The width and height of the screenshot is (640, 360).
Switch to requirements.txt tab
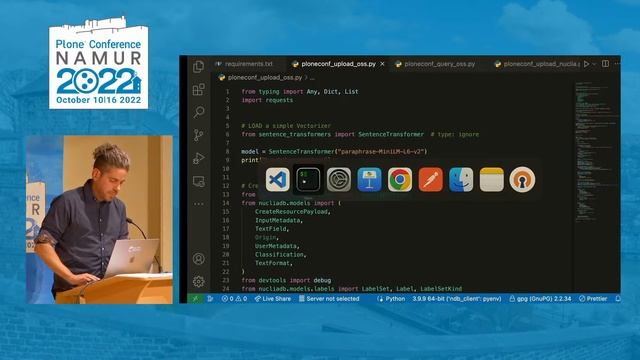244,64
